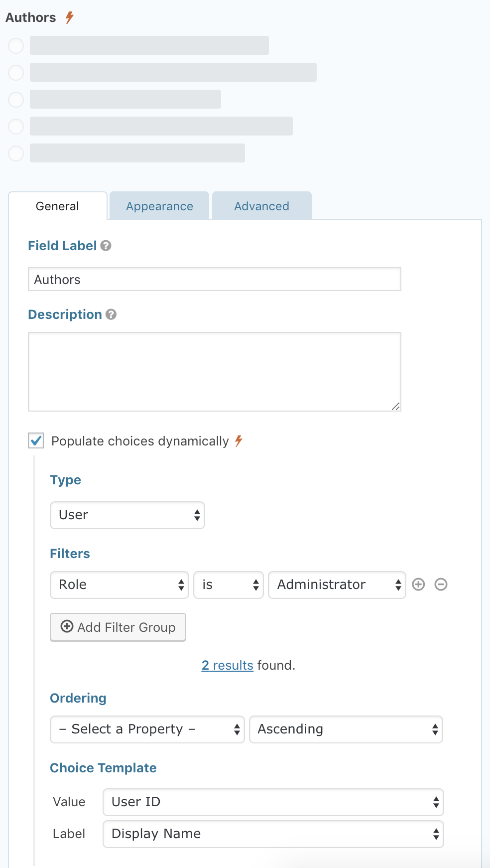Viewport: 490px width, 868px height.
Task: Click the Add Filter Group button
Action: point(118,627)
